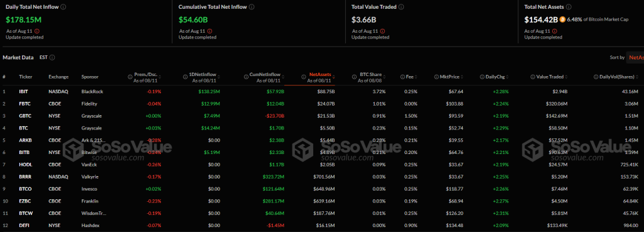644x232 pixels.
Task: Click the Exchange column header
Action: [58, 77]
